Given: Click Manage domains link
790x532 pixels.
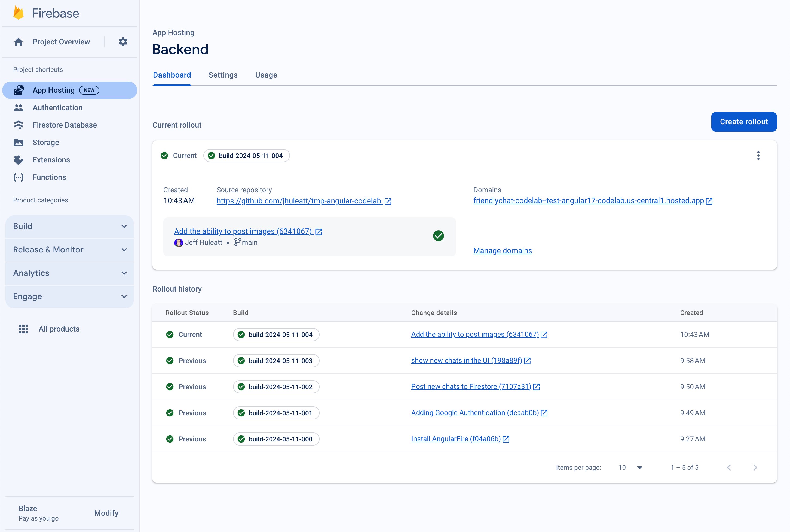Looking at the screenshot, I should (x=502, y=250).
